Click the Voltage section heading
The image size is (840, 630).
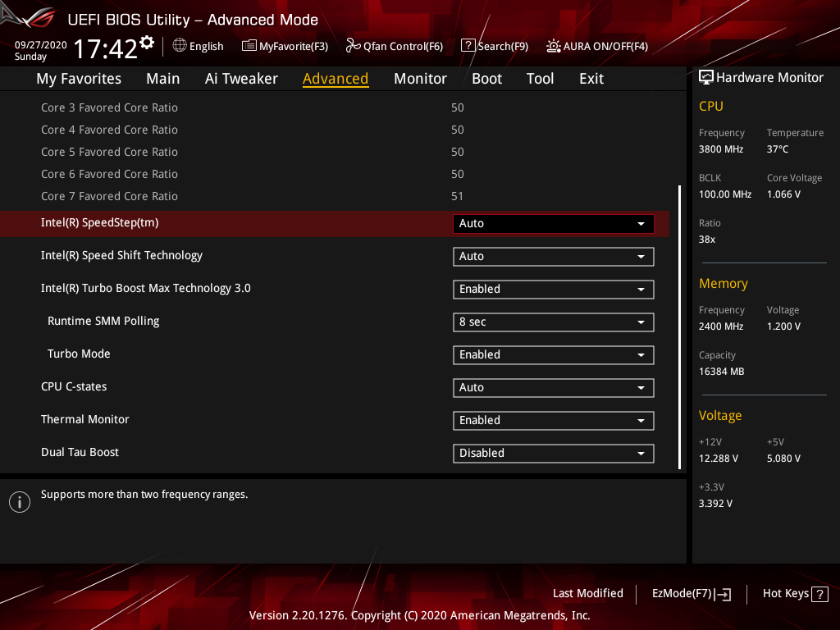coord(720,416)
